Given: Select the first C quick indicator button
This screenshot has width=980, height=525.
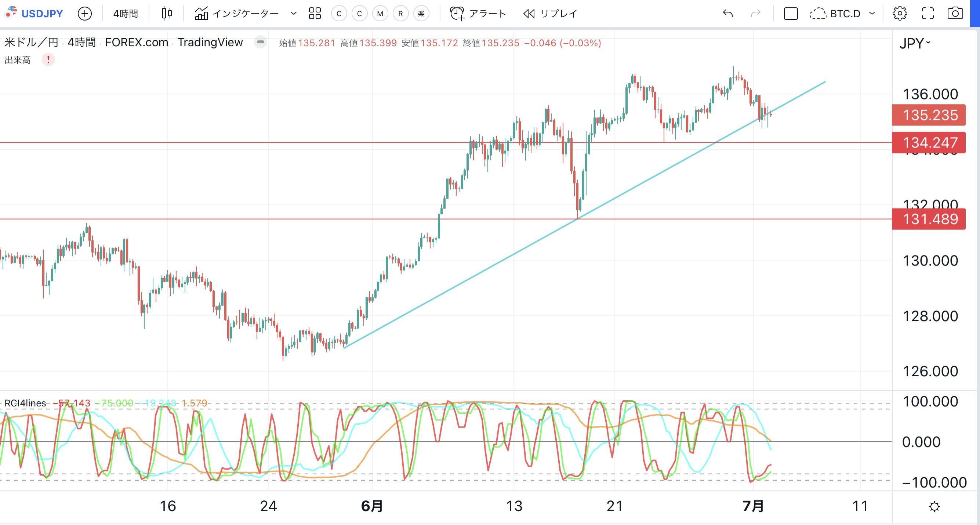Looking at the screenshot, I should coord(339,14).
